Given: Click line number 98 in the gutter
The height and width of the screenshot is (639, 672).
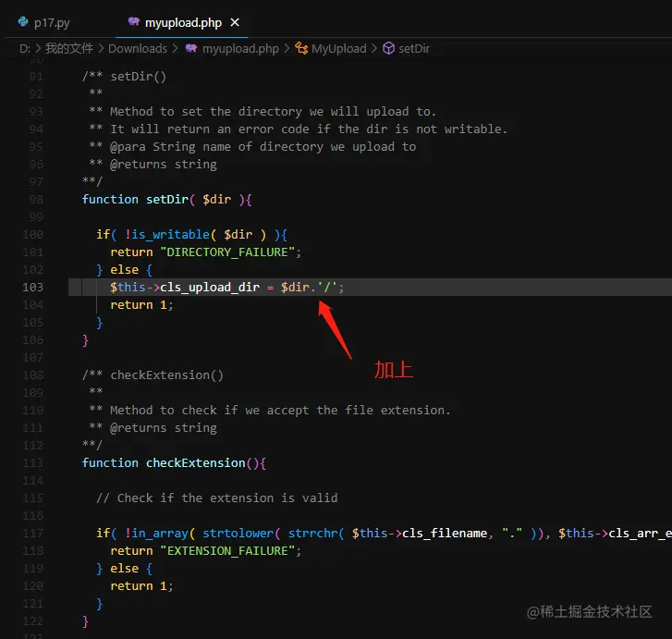Looking at the screenshot, I should pyautogui.click(x=36, y=200).
